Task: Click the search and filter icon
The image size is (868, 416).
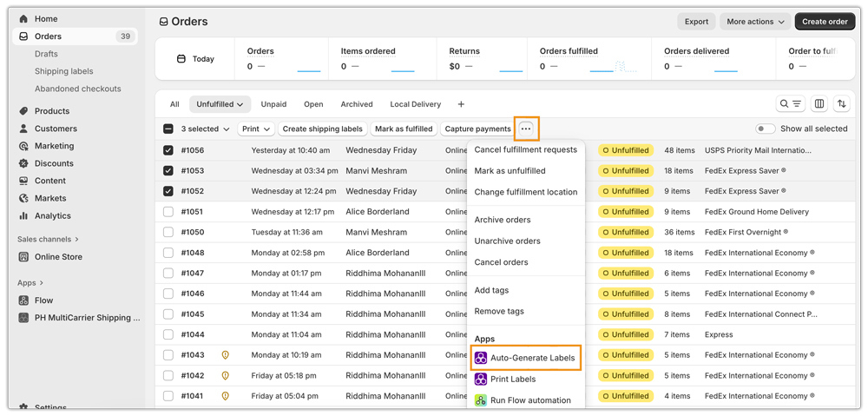Action: 790,104
